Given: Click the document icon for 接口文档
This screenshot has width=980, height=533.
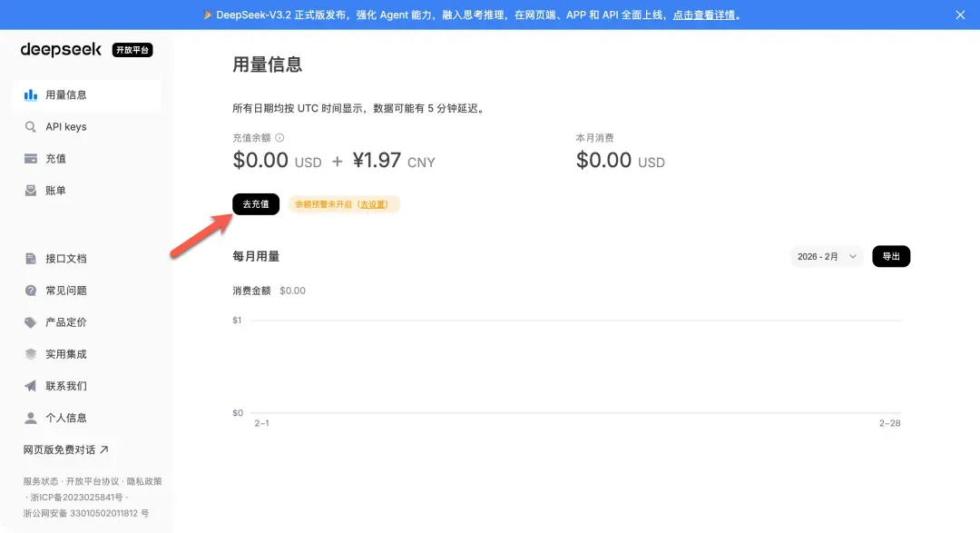Looking at the screenshot, I should pyautogui.click(x=31, y=259).
